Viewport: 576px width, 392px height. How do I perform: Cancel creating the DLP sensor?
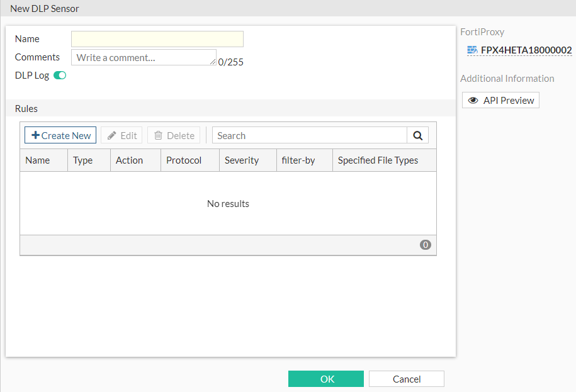406,378
